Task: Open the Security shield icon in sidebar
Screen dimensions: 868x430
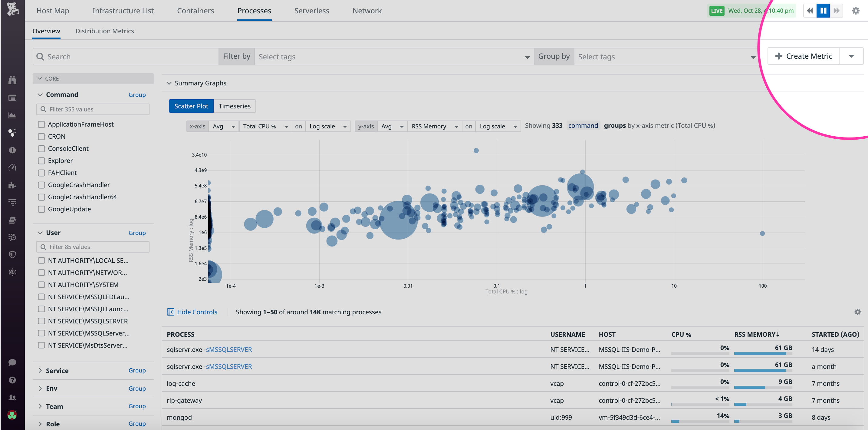Action: click(x=12, y=255)
